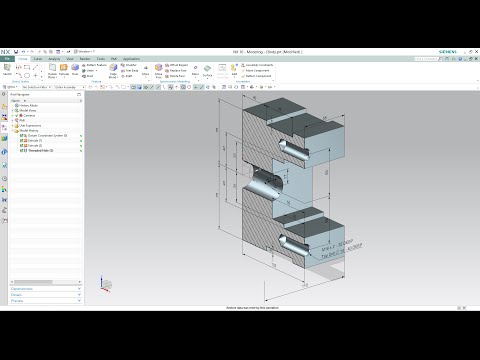This screenshot has width=480, height=360.
Task: Open the More gallery in Synchronous Modeling
Action: [x=195, y=71]
